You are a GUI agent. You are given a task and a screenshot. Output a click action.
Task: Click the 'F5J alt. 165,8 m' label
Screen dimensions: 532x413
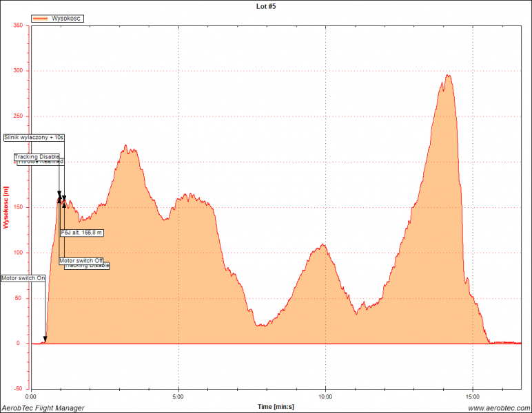82,233
